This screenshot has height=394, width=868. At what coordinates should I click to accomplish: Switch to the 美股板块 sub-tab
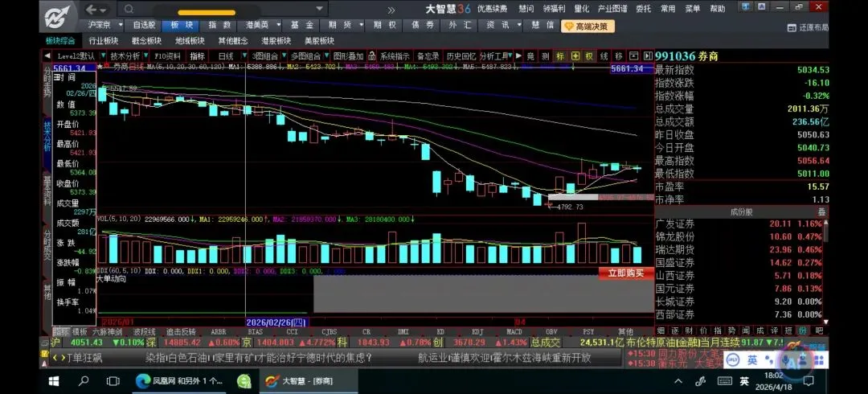tap(319, 41)
